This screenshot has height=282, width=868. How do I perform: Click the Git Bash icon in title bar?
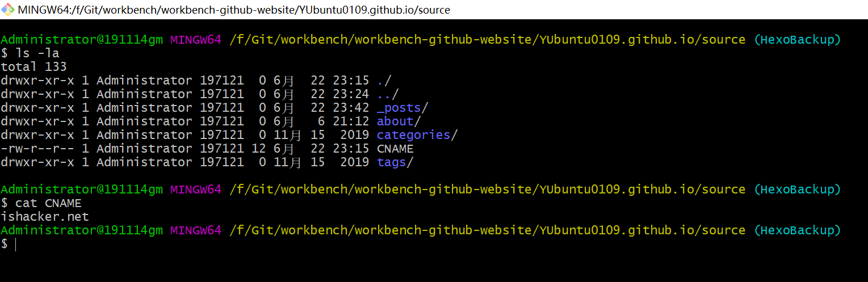[8, 10]
